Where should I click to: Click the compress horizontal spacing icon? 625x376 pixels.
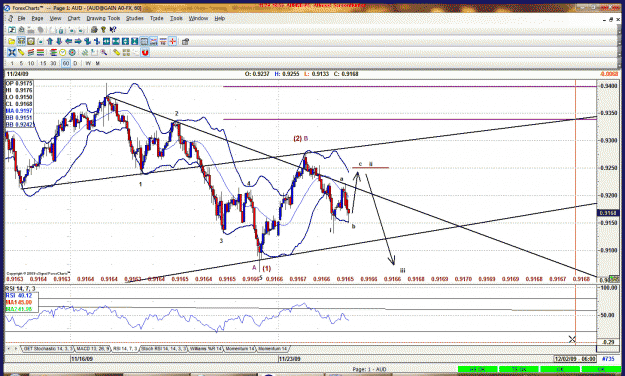point(116,41)
